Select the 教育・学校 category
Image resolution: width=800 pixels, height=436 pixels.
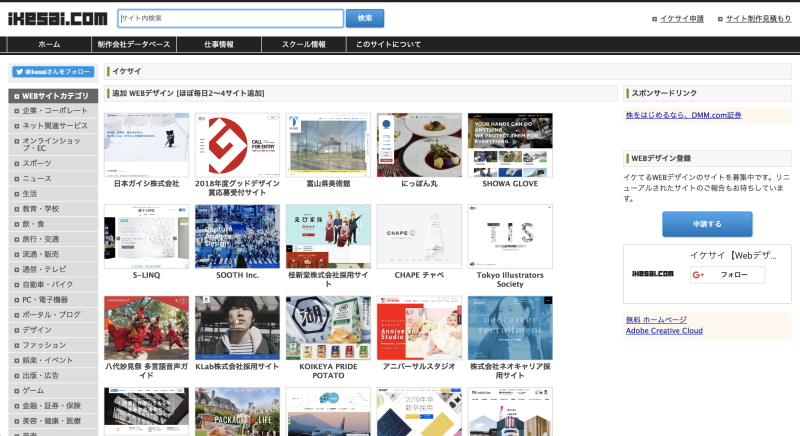[x=53, y=209]
